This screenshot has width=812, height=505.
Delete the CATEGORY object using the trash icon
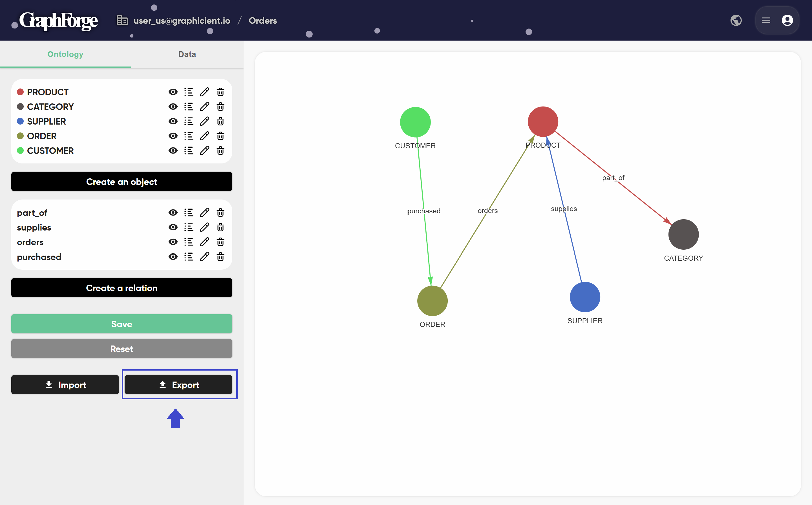(x=220, y=107)
